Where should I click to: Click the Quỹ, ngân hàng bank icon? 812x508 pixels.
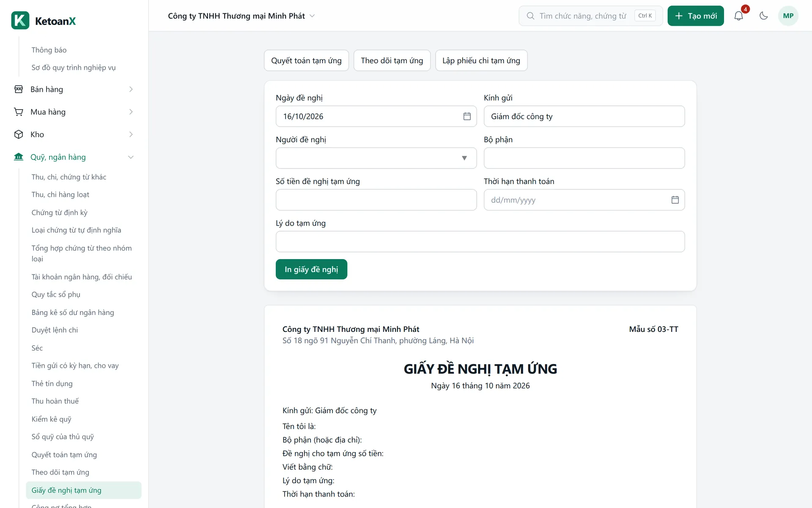(x=19, y=157)
